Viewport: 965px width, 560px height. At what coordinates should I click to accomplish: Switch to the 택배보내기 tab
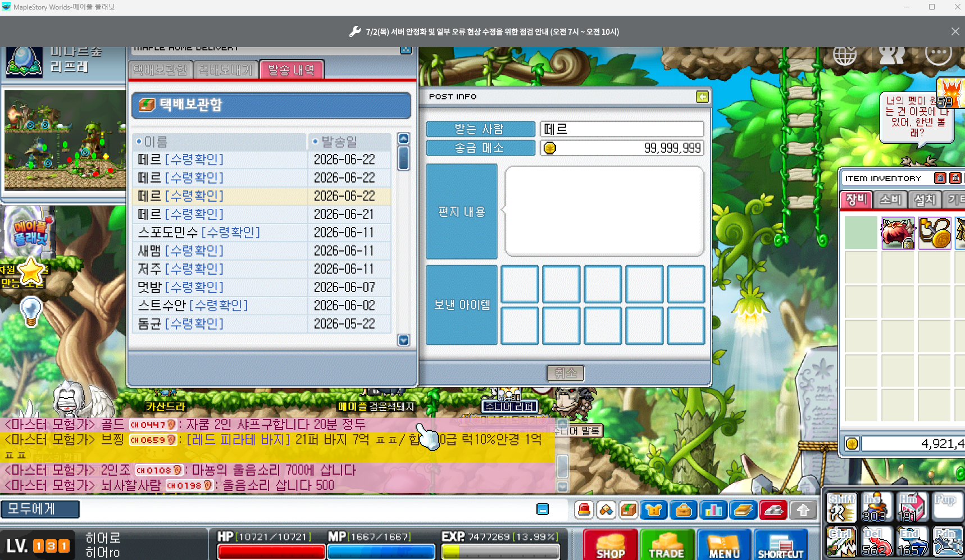(x=226, y=70)
